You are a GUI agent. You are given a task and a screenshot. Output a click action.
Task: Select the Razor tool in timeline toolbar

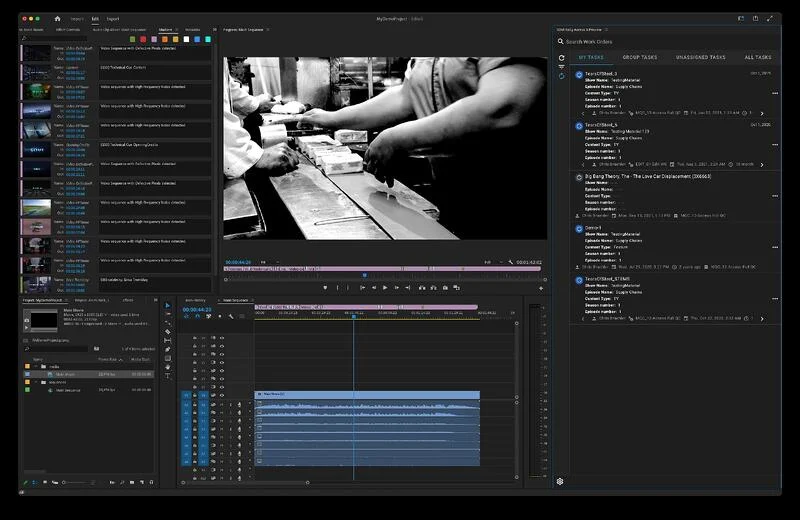pyautogui.click(x=167, y=332)
